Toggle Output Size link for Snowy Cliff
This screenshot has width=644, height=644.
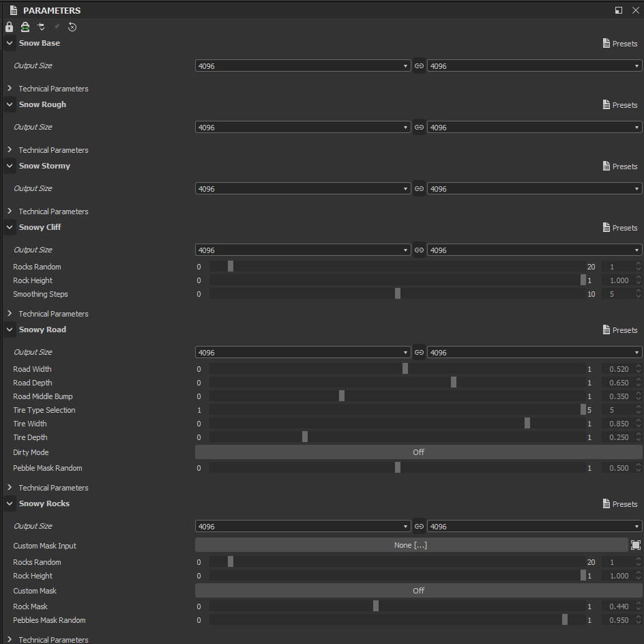[419, 250]
